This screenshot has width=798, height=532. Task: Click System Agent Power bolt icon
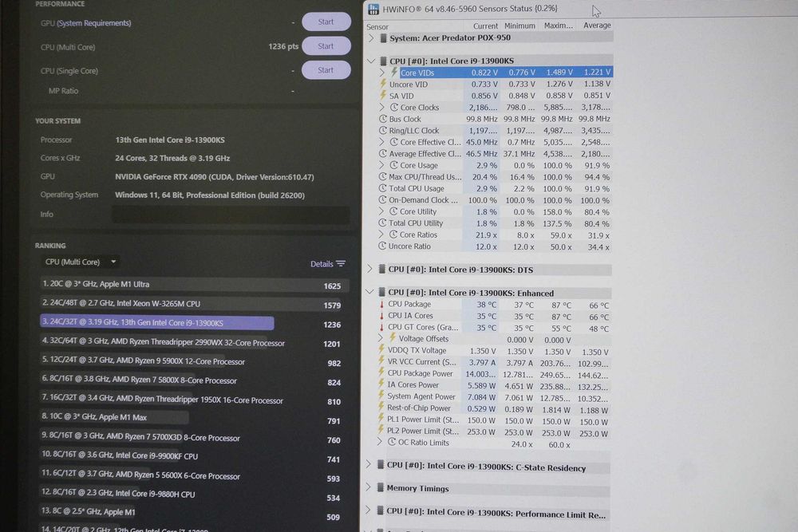click(381, 395)
